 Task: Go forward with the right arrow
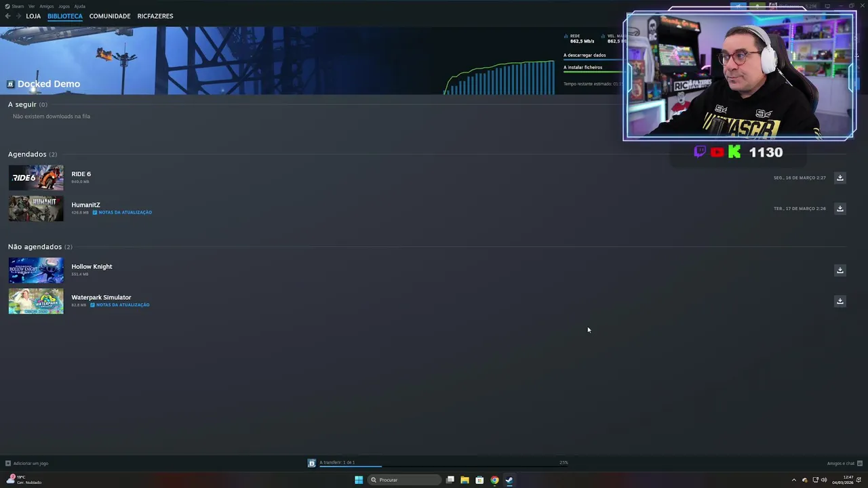[x=18, y=16]
